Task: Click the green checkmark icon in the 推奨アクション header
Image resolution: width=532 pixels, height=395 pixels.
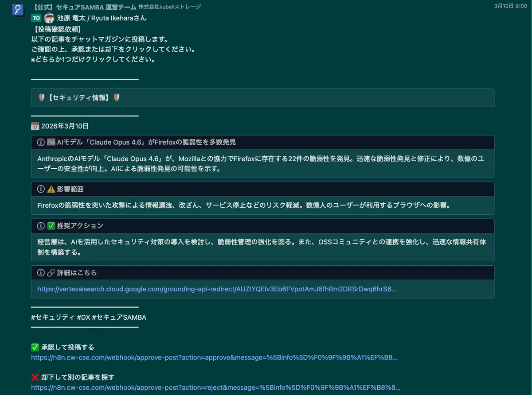Action: tap(51, 226)
